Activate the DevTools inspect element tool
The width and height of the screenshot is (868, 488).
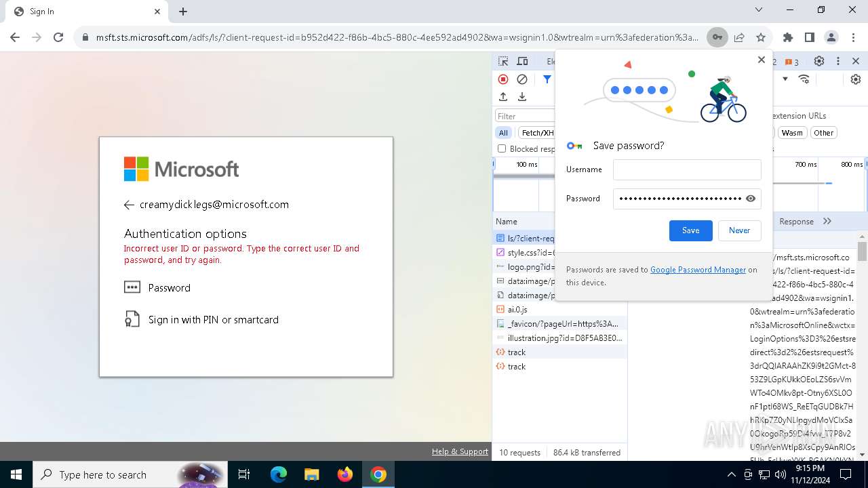click(x=503, y=61)
